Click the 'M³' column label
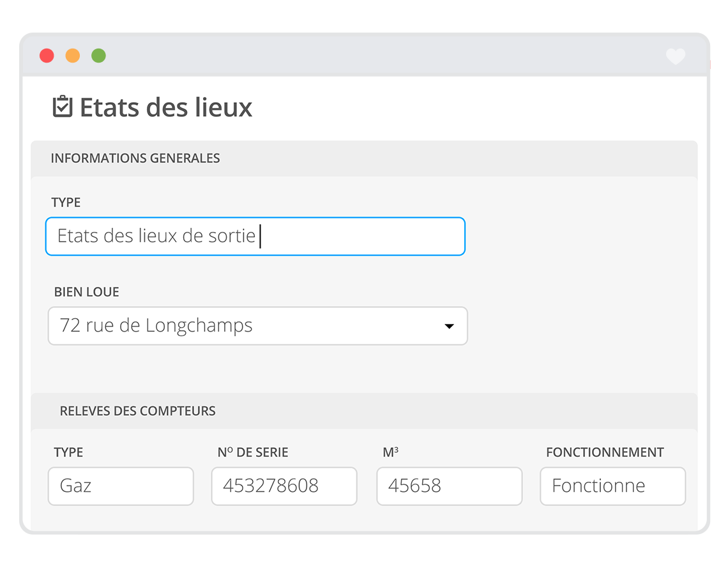Image resolution: width=728 pixels, height=575 pixels. pos(391,452)
